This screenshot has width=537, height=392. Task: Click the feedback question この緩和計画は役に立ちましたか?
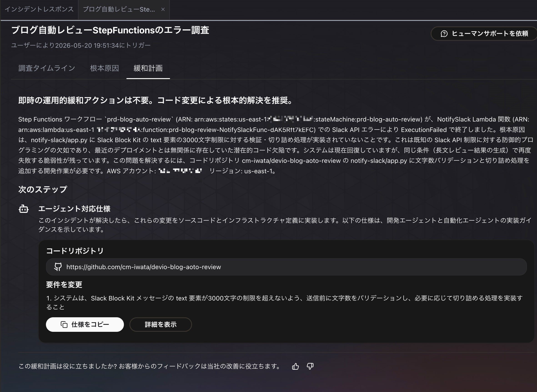coord(68,366)
